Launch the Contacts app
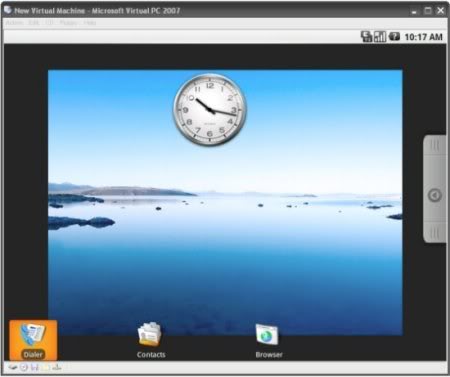The height and width of the screenshot is (377, 450). click(x=151, y=340)
